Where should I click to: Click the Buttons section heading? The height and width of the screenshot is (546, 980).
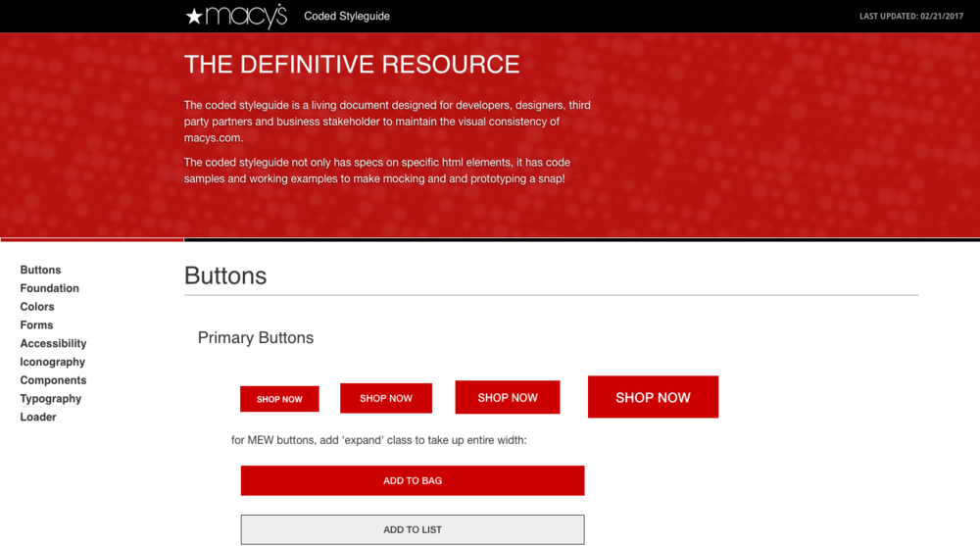225,275
